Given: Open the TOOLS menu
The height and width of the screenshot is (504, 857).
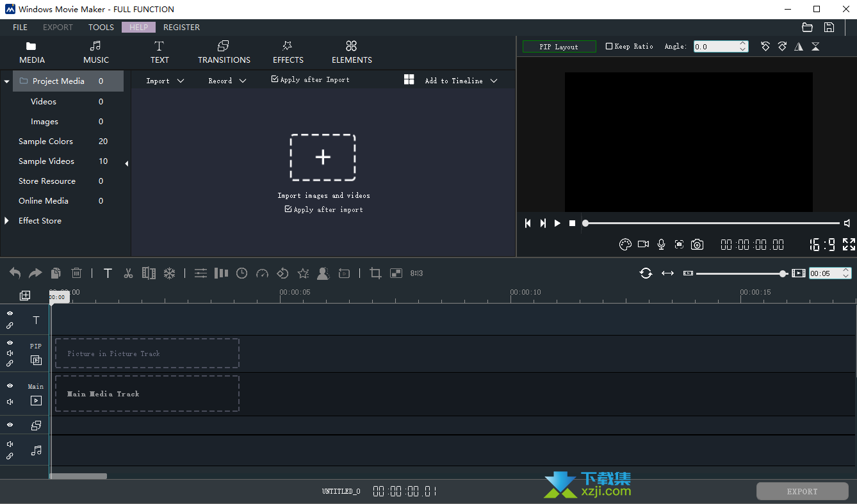Looking at the screenshot, I should [101, 27].
